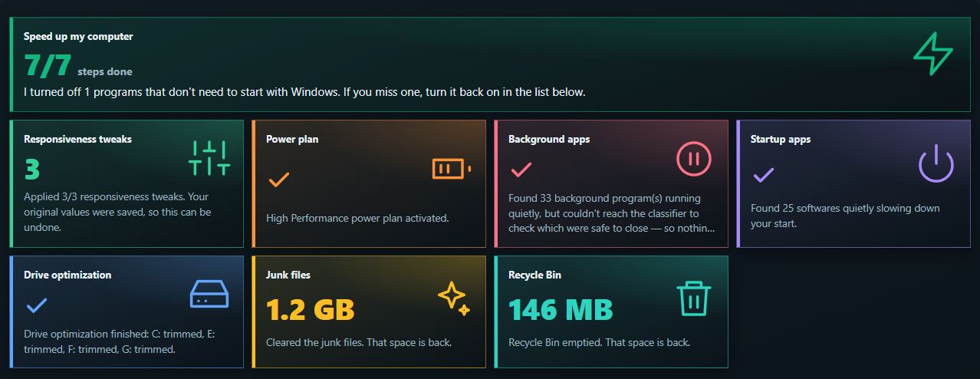Click the Speed up my computer heading
The image size is (980, 379).
click(78, 36)
